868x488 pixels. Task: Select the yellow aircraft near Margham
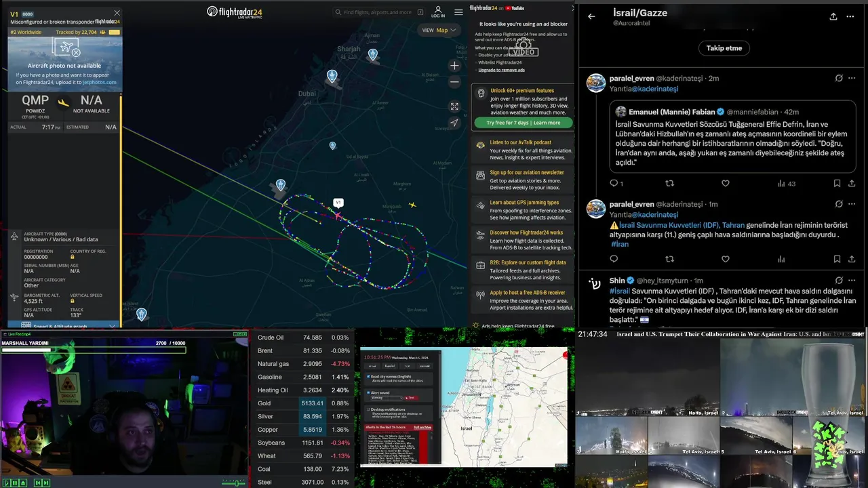click(x=412, y=205)
